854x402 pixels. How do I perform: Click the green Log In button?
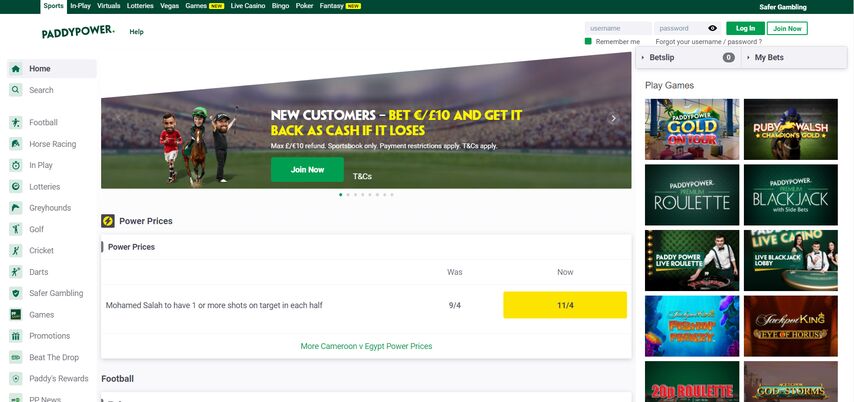coord(745,28)
